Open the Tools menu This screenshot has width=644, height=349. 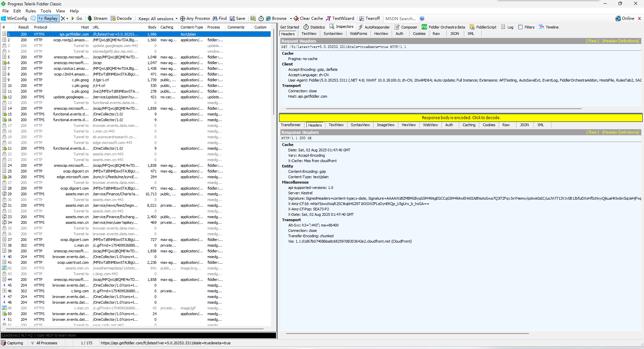(46, 11)
